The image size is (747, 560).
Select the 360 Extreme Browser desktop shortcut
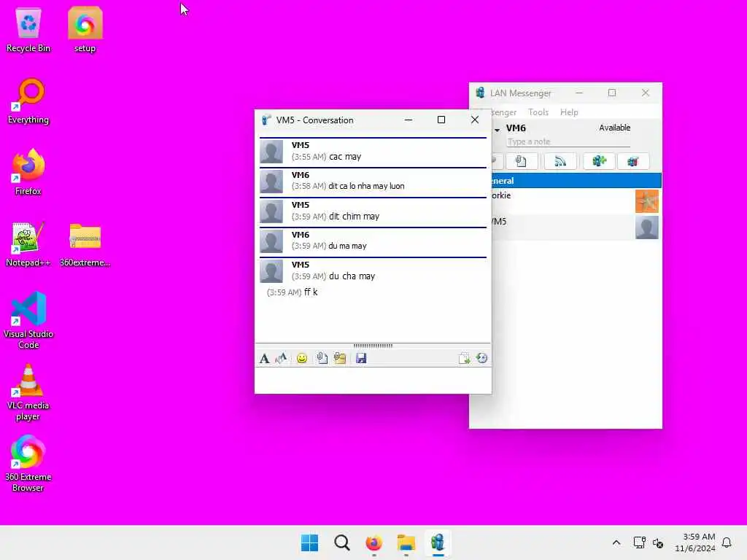pyautogui.click(x=28, y=463)
